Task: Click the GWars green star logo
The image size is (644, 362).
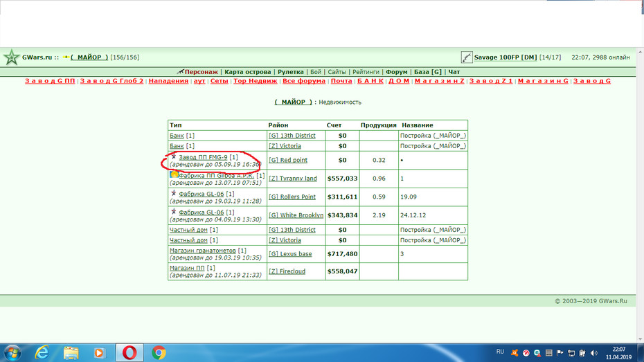Action: 12,57
